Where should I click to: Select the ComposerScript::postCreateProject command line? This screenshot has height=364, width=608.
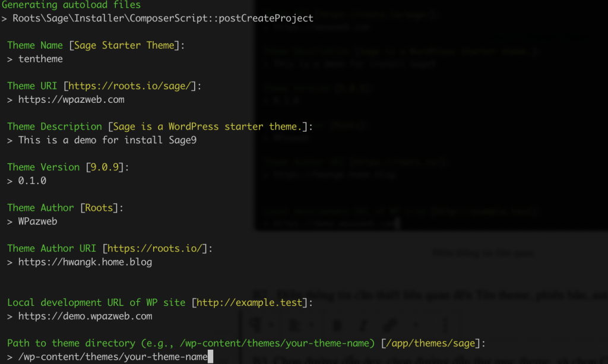pyautogui.click(x=157, y=18)
